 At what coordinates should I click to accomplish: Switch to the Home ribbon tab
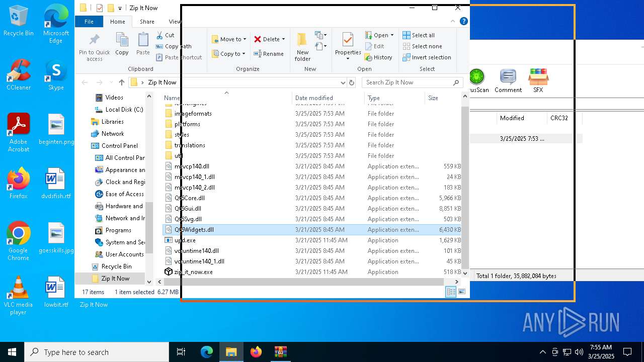pos(118,22)
